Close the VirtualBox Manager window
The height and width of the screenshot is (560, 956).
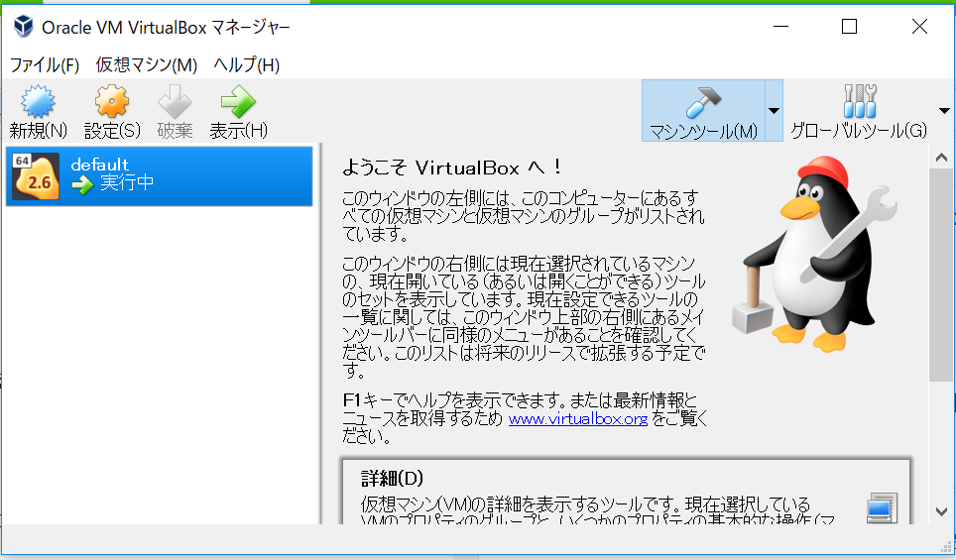pyautogui.click(x=919, y=26)
